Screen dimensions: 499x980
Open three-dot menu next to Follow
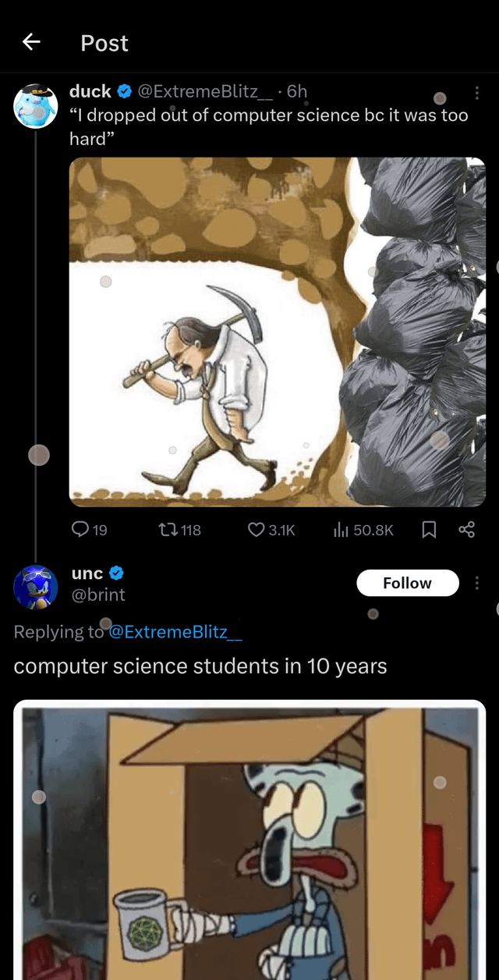pos(476,583)
